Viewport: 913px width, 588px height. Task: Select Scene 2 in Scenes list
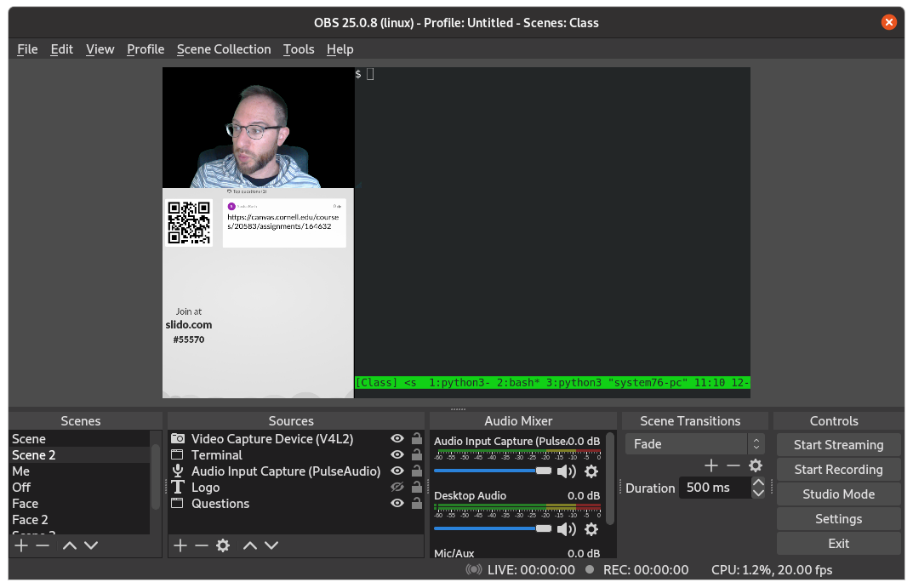point(80,454)
